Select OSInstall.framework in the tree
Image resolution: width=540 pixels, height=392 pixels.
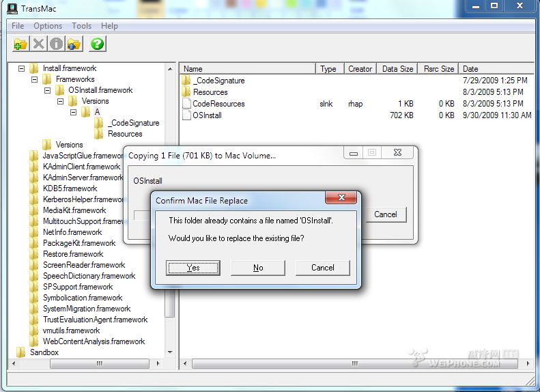[x=100, y=90]
